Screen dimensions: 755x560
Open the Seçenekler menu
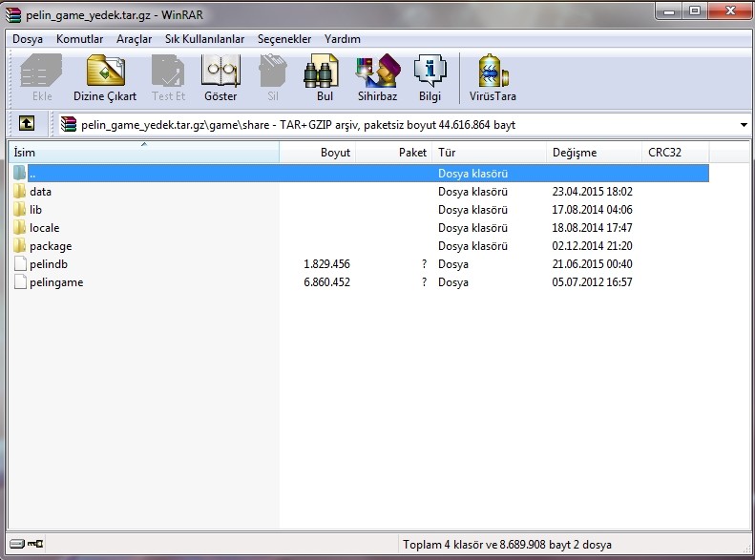284,39
